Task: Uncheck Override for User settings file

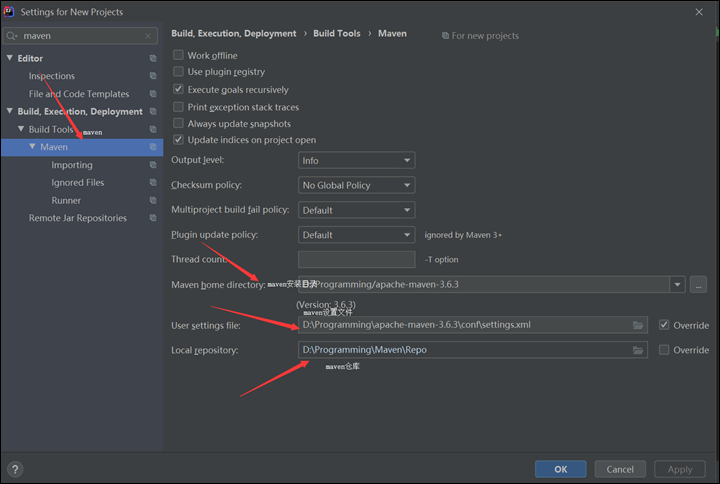Action: click(x=664, y=325)
